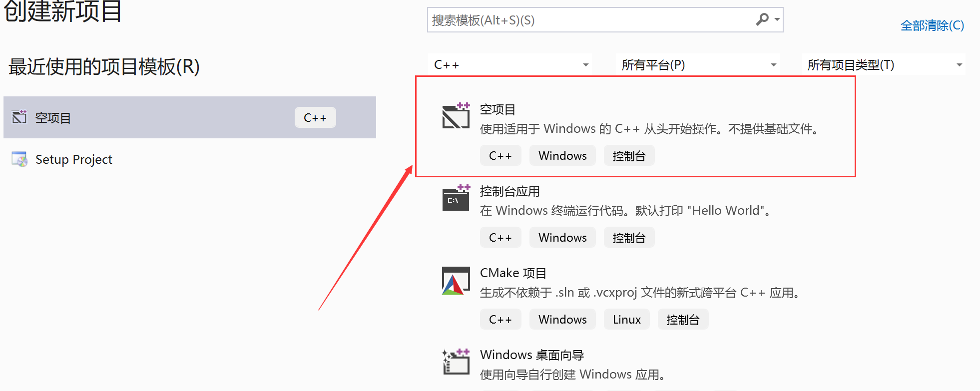
Task: Click the magnifier search icon
Action: [762, 19]
